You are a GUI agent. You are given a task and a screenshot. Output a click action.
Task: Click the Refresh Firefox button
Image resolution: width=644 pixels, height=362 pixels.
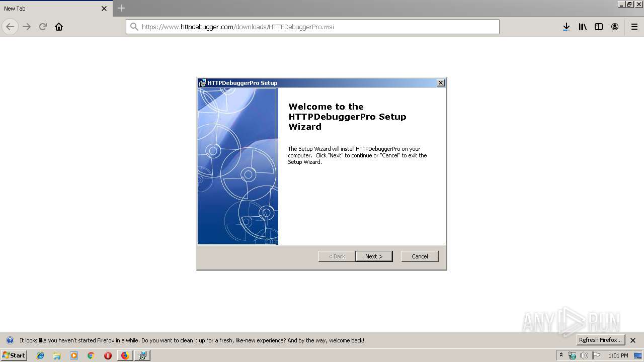click(x=600, y=340)
